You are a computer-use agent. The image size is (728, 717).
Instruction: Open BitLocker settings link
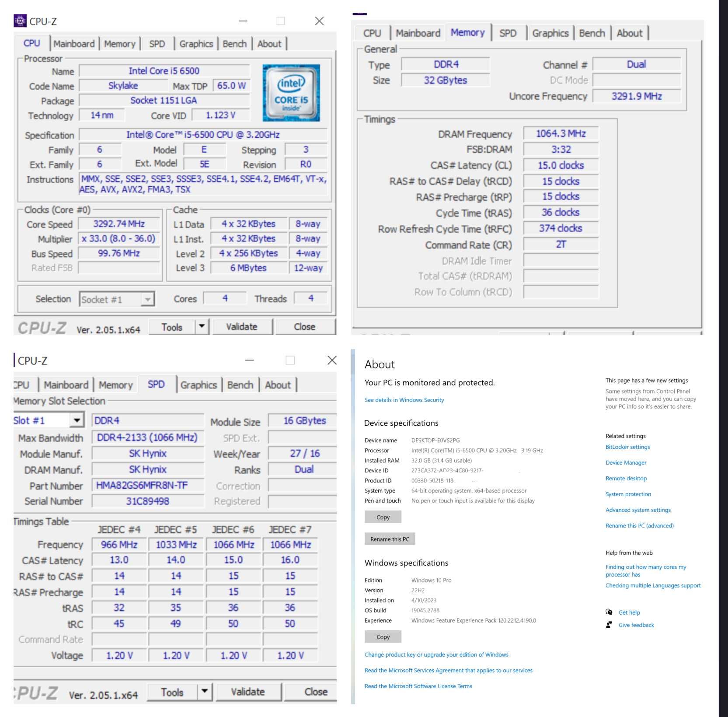tap(627, 447)
